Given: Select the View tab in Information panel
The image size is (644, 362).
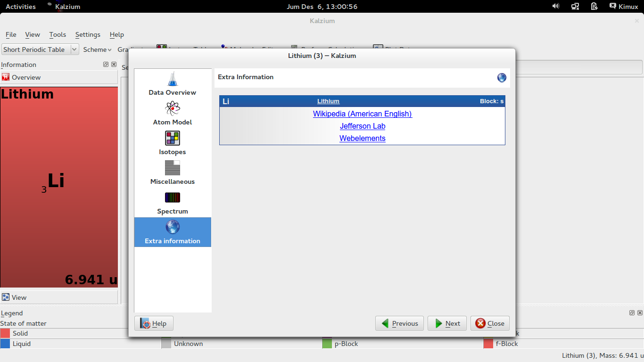Looking at the screenshot, I should [59, 297].
